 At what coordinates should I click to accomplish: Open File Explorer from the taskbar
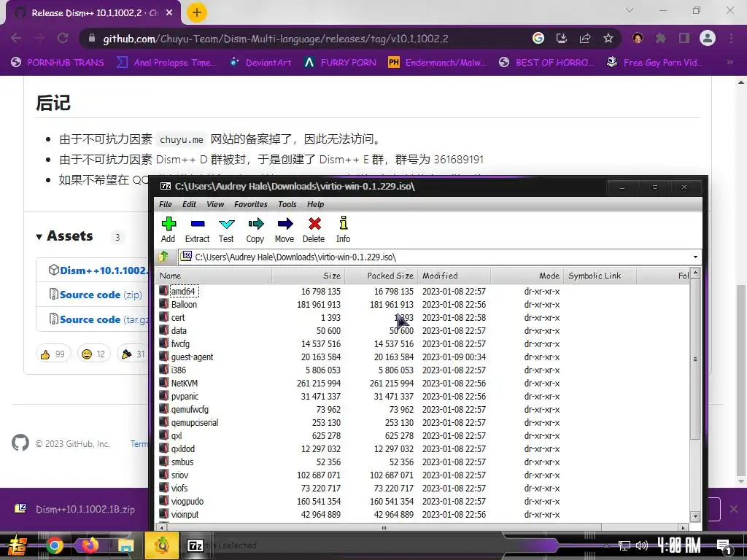point(125,545)
